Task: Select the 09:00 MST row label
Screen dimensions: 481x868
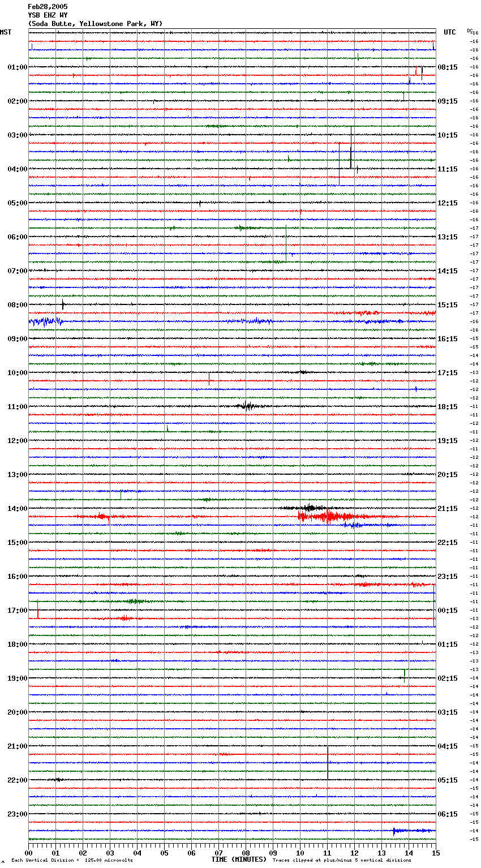Action: 18,339
